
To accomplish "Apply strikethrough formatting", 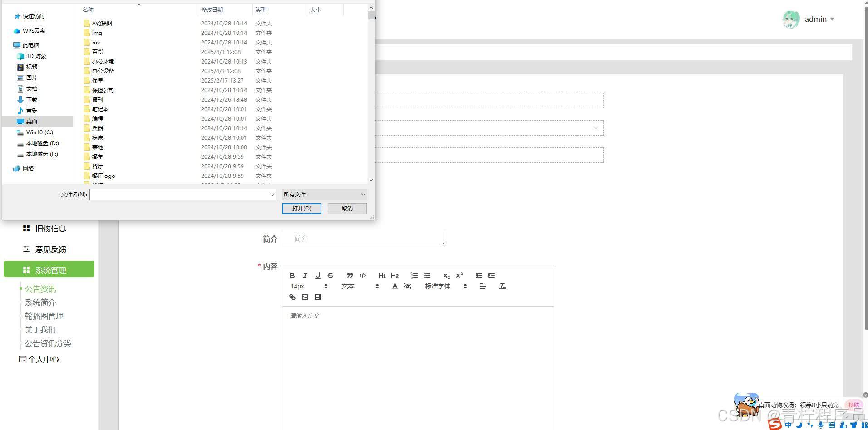I will coord(330,275).
